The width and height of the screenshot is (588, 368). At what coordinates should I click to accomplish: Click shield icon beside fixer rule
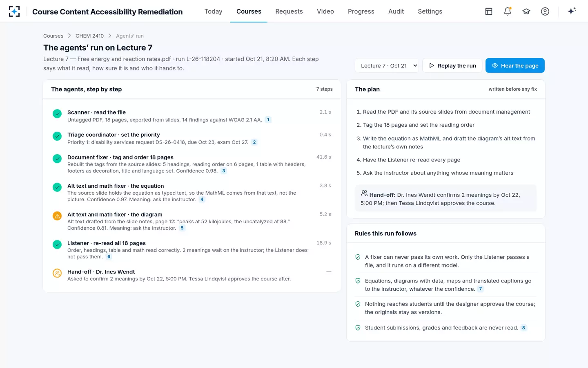click(x=358, y=257)
